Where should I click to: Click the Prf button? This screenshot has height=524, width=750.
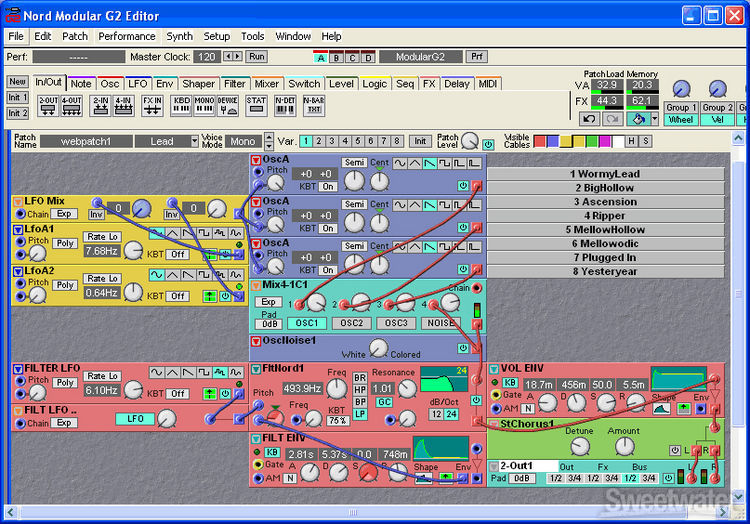click(477, 56)
